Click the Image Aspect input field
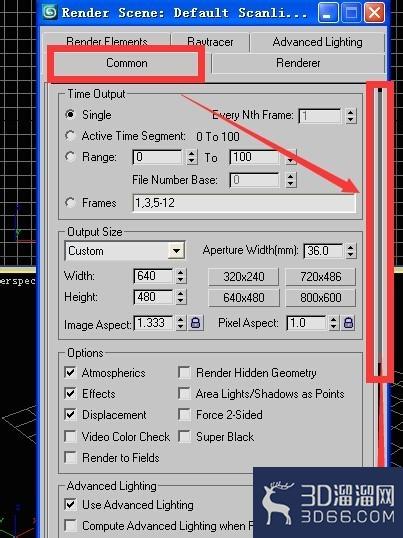 pos(154,323)
